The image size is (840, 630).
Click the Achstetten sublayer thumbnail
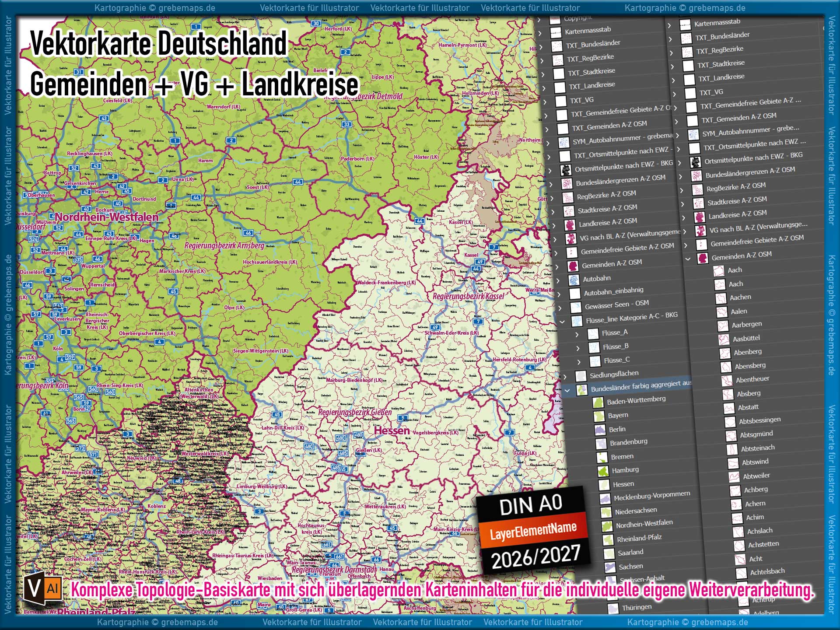(x=739, y=546)
